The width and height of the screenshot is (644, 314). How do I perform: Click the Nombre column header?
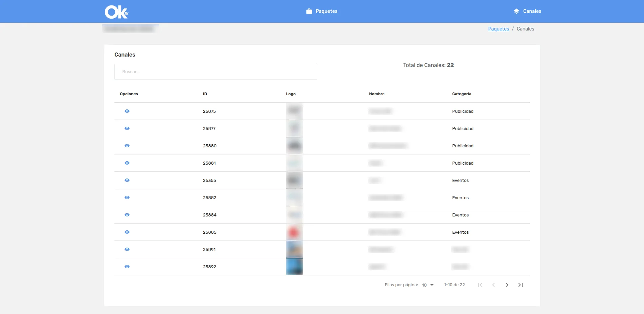(x=377, y=94)
